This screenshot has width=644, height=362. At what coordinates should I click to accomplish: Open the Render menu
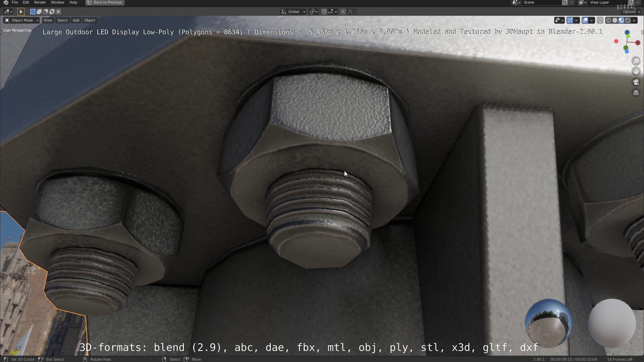point(40,3)
